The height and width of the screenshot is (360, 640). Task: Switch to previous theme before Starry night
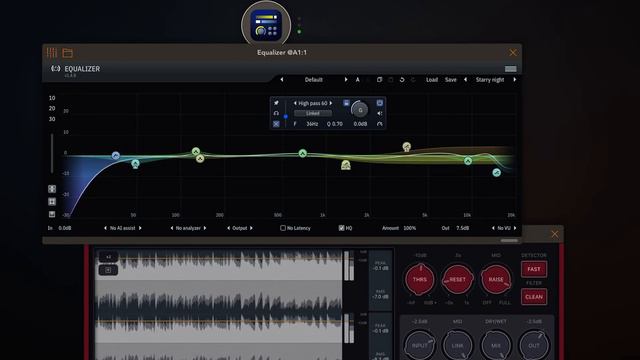[465, 80]
